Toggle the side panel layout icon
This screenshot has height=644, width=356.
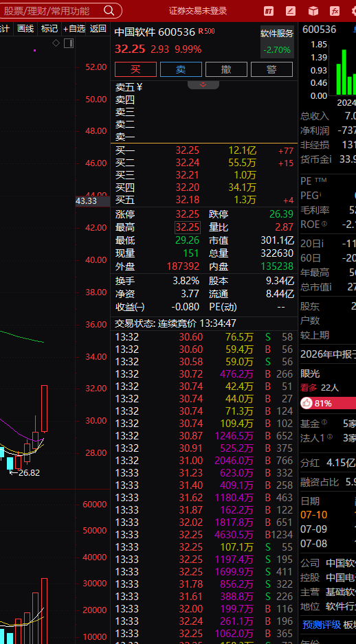[69, 43]
